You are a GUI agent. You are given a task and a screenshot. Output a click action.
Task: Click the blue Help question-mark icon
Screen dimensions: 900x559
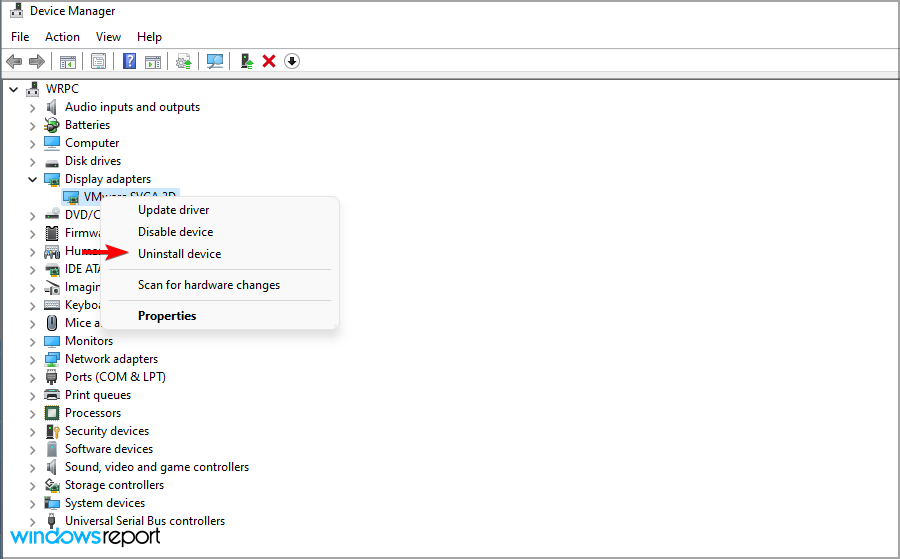coord(130,61)
